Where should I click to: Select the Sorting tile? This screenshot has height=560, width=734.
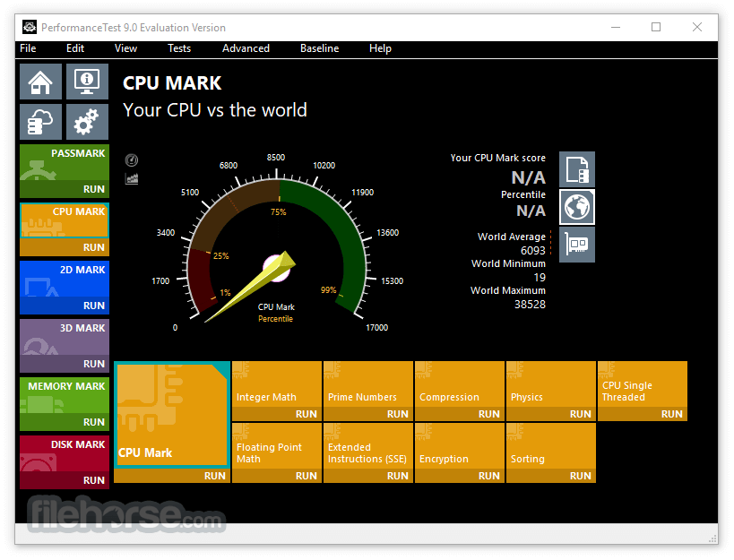(x=551, y=446)
